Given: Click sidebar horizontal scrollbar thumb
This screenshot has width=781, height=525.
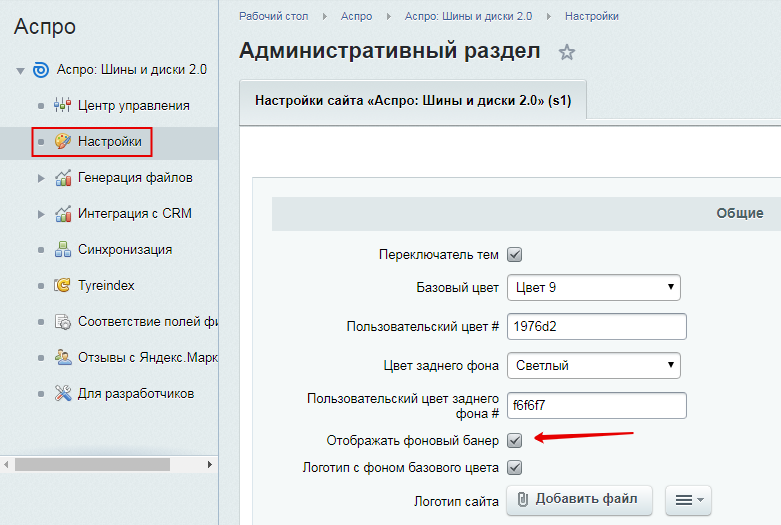Looking at the screenshot, I should pos(92,465).
